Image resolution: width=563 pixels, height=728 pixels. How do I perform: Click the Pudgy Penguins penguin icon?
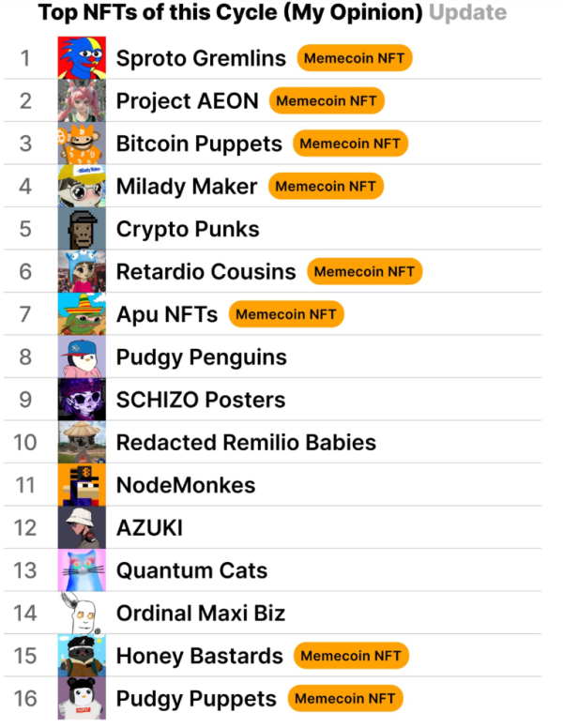(x=82, y=357)
